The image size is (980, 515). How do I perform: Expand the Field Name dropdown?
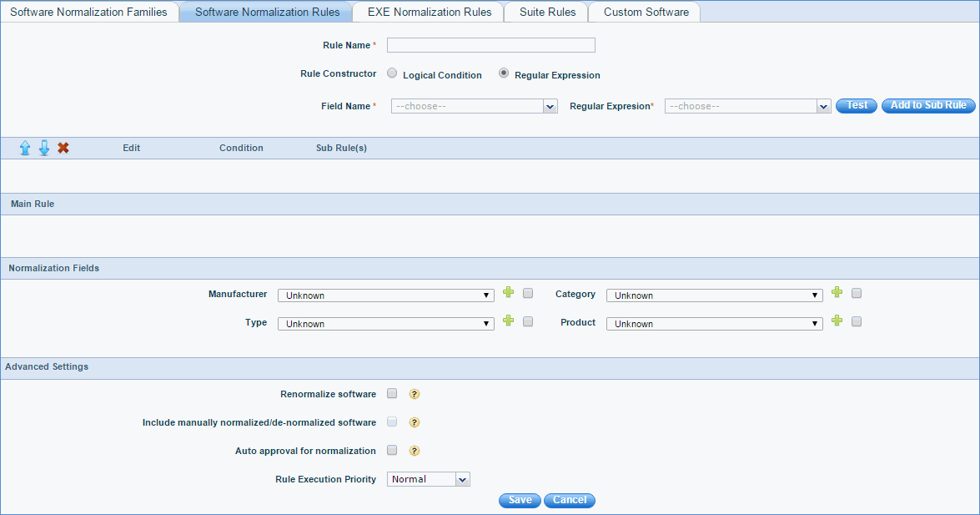click(x=474, y=106)
